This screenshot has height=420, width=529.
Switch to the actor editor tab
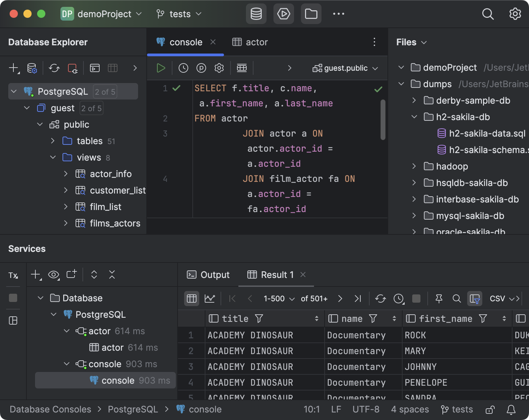coord(256,42)
